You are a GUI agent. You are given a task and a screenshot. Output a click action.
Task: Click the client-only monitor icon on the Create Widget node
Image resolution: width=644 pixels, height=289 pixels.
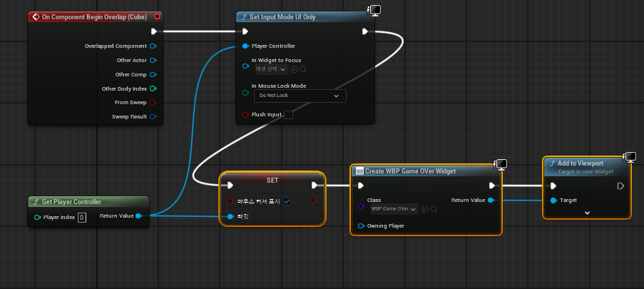coord(500,165)
